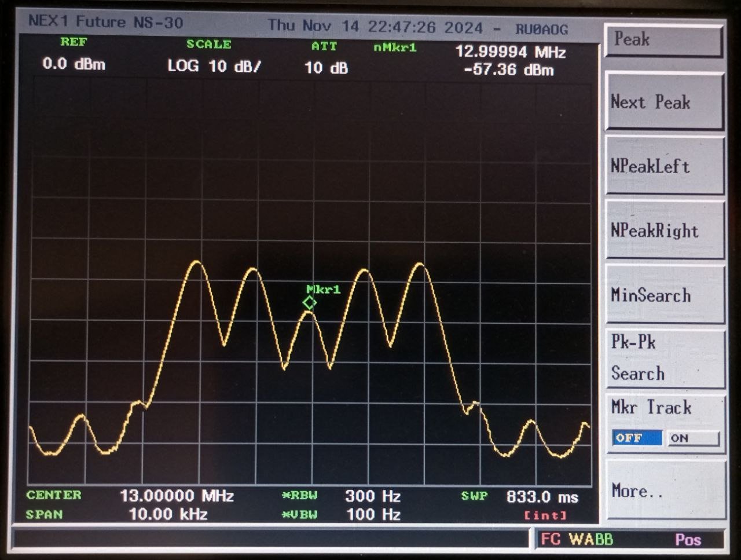741x560 pixels.
Task: Select the NPeakLeft softkey
Action: (664, 166)
